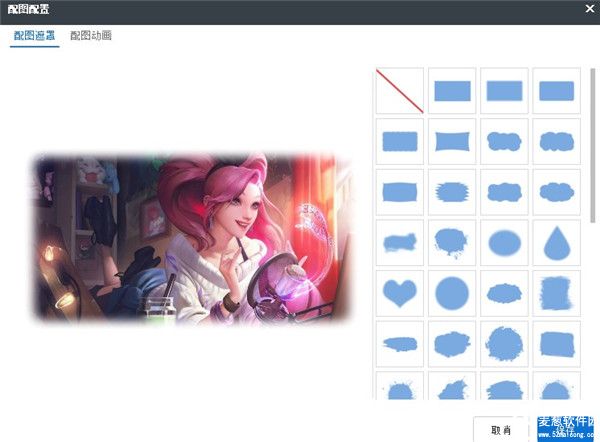Choose the bulging barrel-shaped rectangle mask

399,192
